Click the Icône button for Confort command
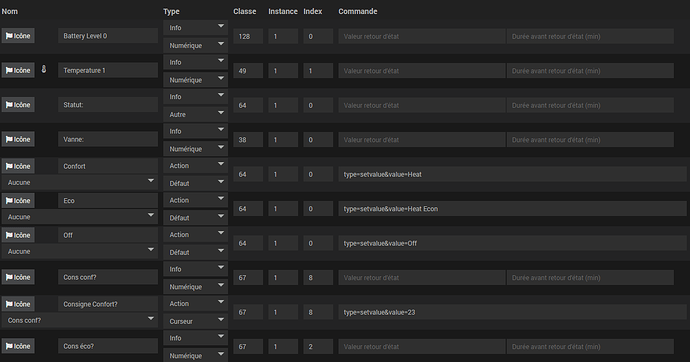The width and height of the screenshot is (690, 362). click(18, 166)
